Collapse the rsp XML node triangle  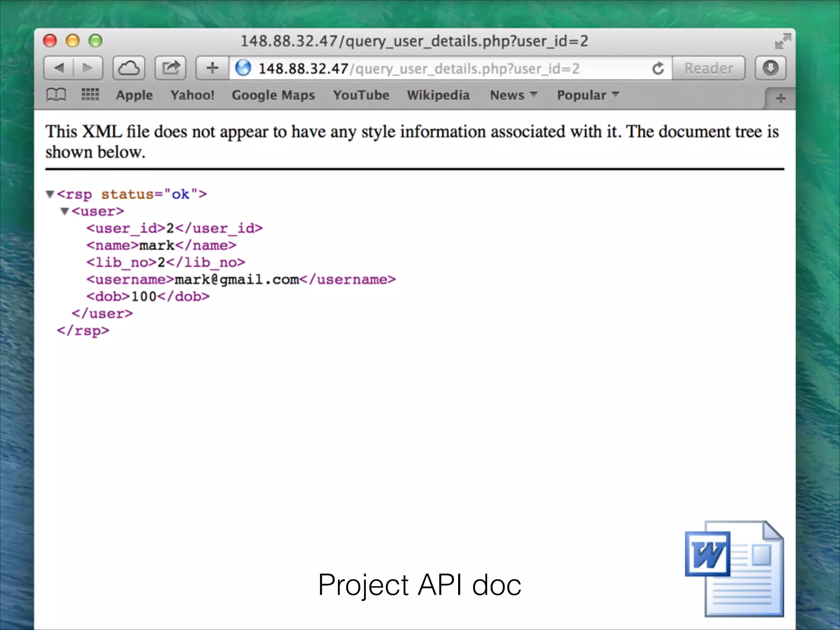(50, 194)
